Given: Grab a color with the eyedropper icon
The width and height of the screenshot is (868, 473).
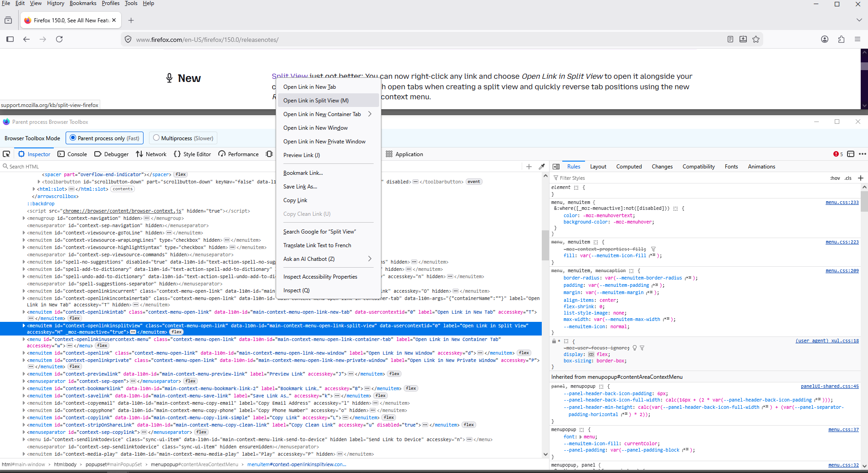Looking at the screenshot, I should 542,167.
